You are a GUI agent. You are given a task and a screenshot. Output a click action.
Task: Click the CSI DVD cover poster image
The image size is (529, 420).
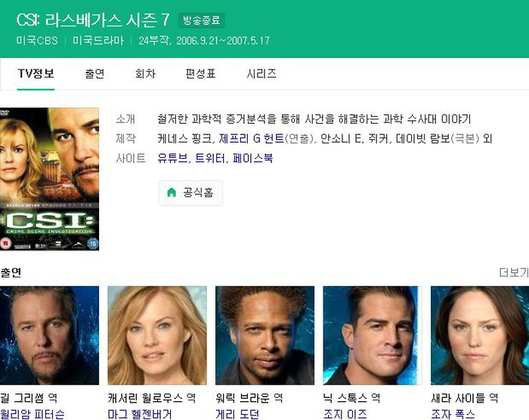(49, 179)
